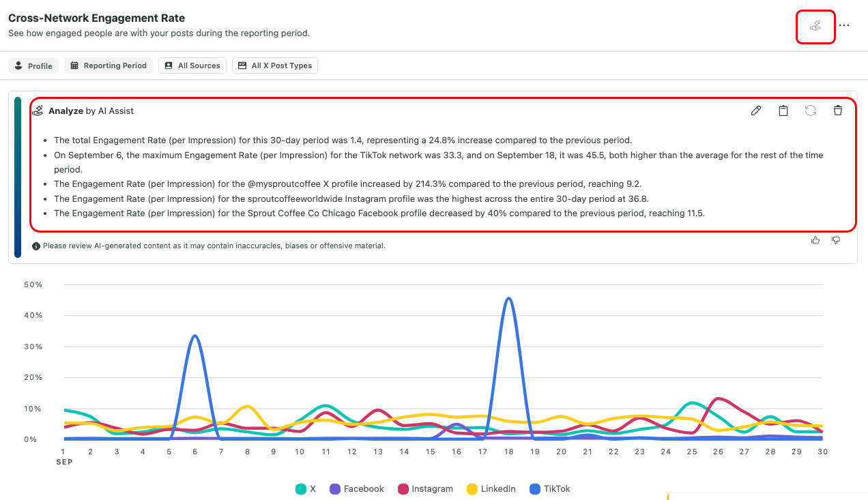This screenshot has width=868, height=500.
Task: Delete the AI summary with trash icon
Action: [x=838, y=111]
